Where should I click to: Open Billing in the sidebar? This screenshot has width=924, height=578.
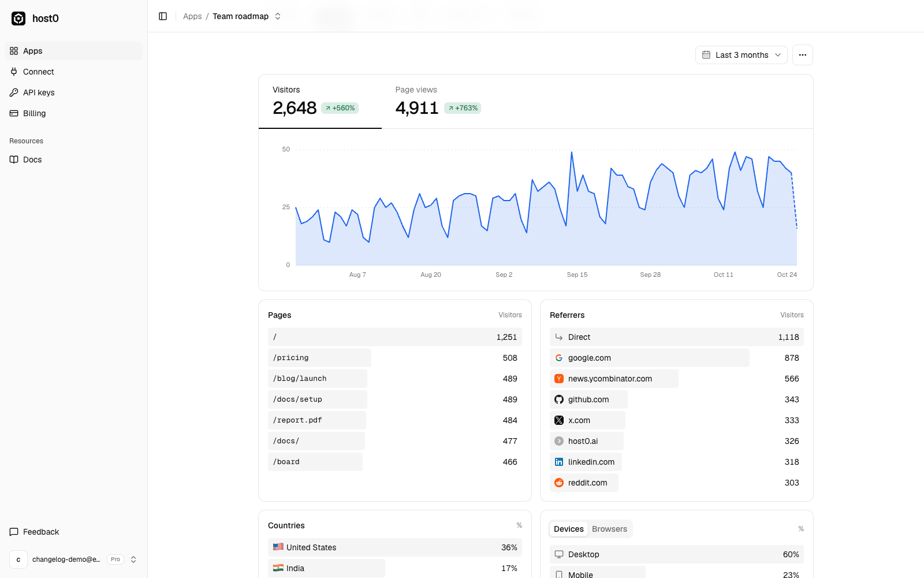click(74, 113)
